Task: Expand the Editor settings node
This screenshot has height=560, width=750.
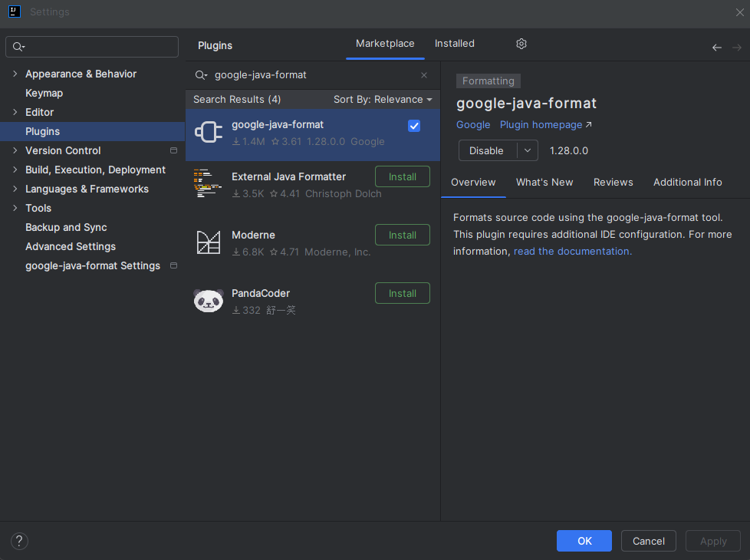Action: tap(15, 112)
